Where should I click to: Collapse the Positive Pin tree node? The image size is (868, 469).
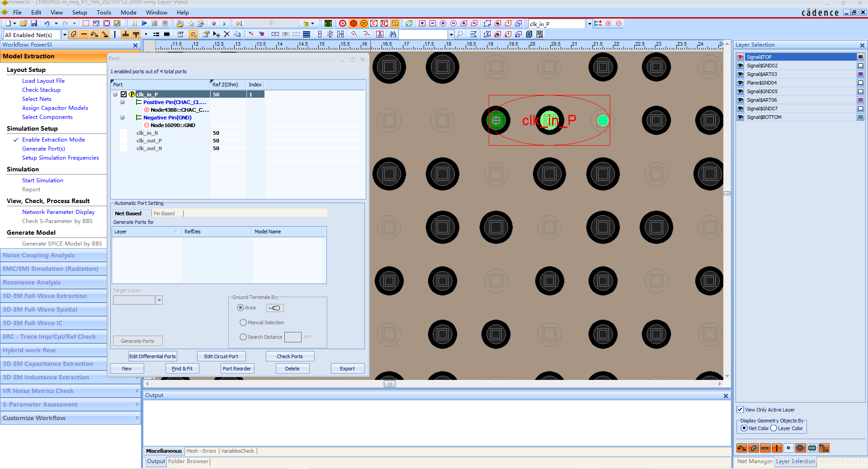pyautogui.click(x=123, y=102)
